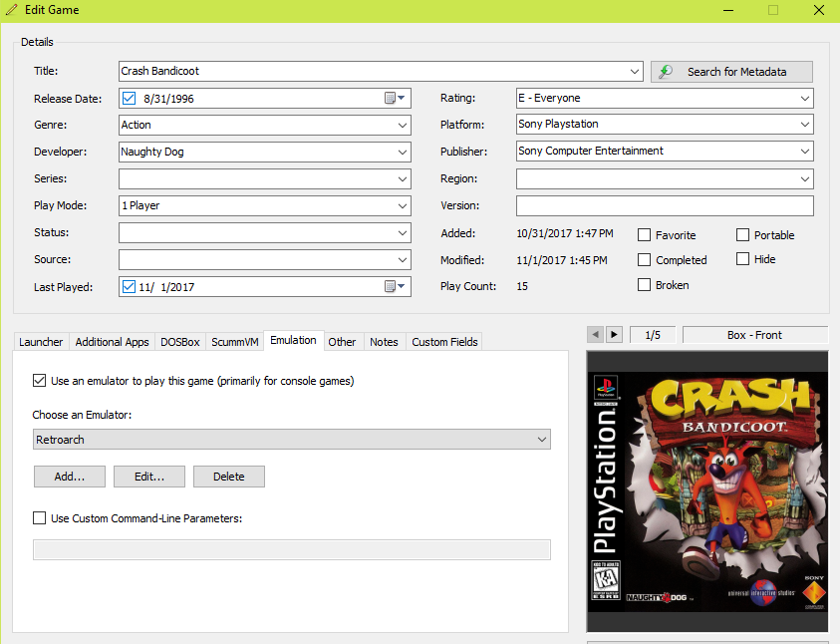Click the 1/5 image counter field
840x644 pixels.
(653, 335)
